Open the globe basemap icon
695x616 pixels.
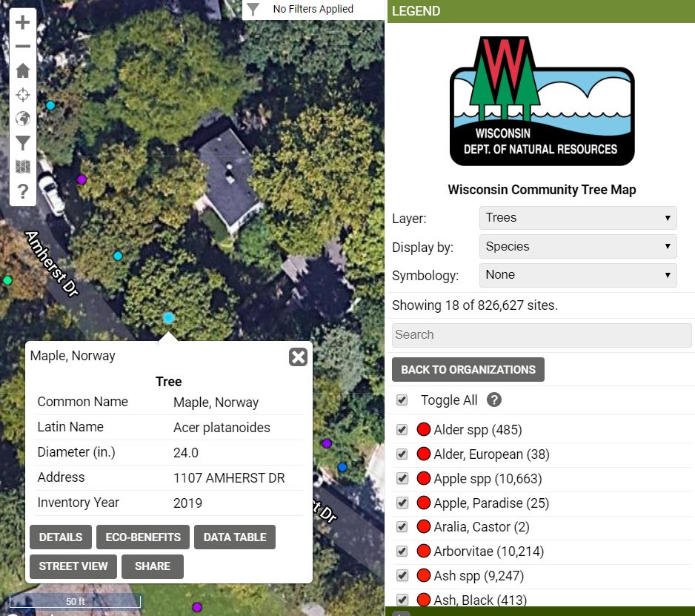(x=23, y=119)
